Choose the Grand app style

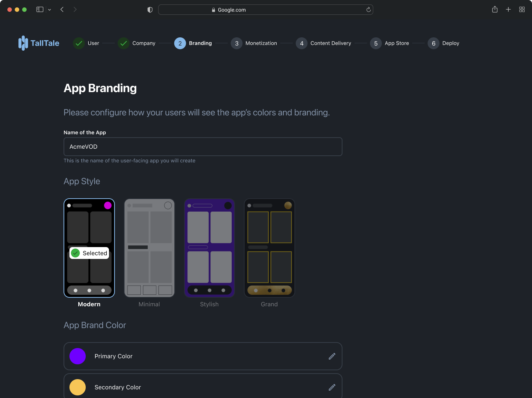pyautogui.click(x=269, y=248)
